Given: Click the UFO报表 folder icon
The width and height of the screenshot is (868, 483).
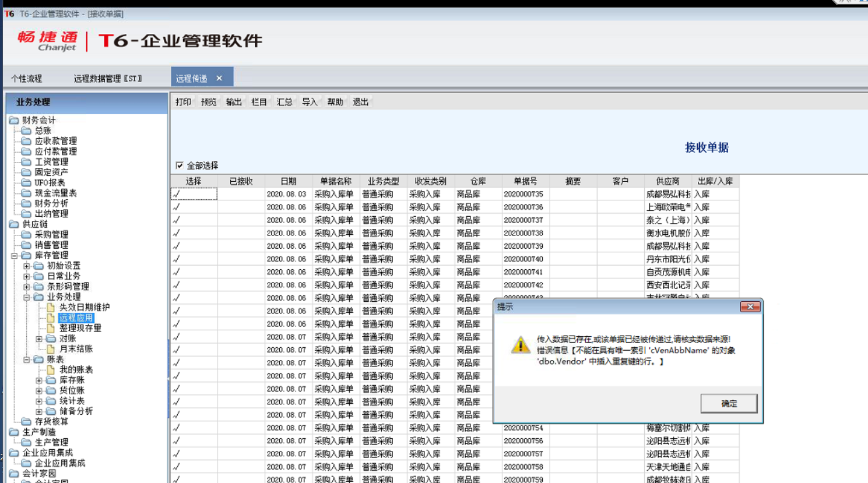Looking at the screenshot, I should click(26, 182).
